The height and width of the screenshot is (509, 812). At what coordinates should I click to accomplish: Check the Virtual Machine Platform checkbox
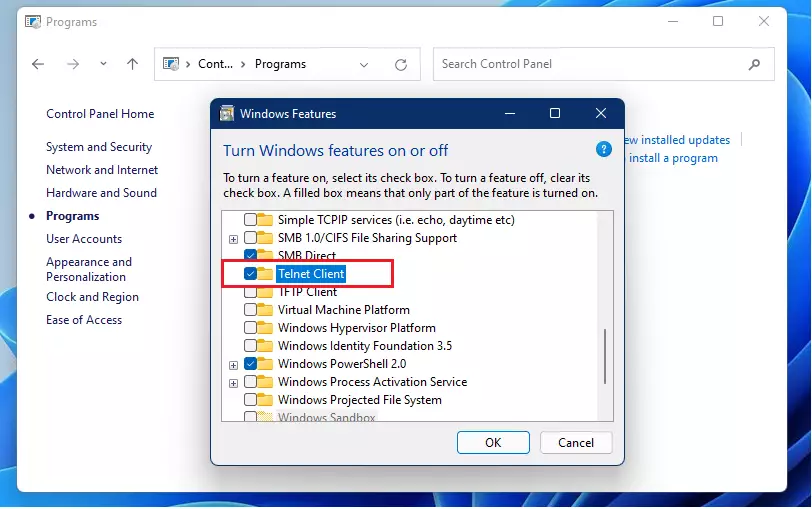[x=250, y=310]
